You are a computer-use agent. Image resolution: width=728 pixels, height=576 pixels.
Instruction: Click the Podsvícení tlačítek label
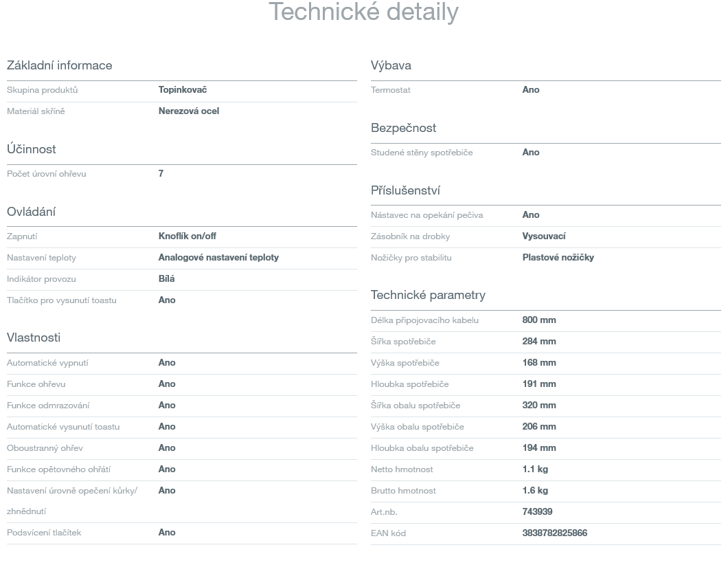click(44, 533)
